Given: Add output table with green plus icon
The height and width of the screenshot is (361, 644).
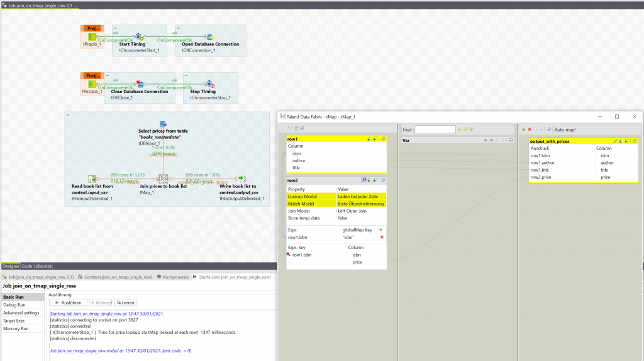Looking at the screenshot, I should pos(523,130).
